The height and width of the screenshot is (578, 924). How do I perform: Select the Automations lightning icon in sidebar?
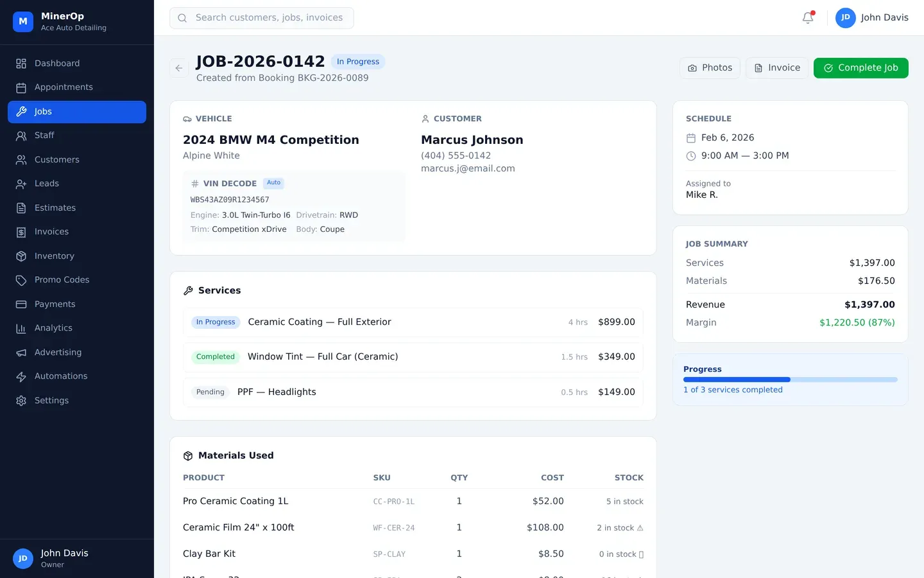tap(22, 376)
